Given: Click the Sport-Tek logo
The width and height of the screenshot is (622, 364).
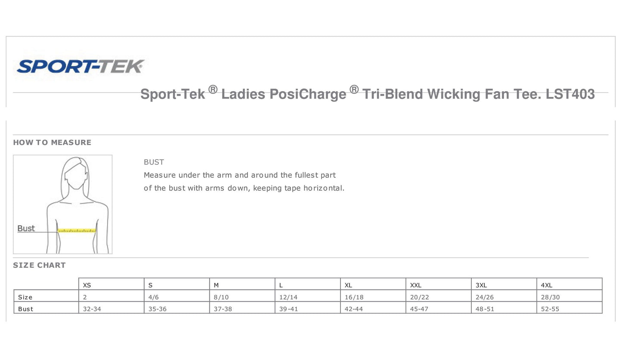Looking at the screenshot, I should coord(80,67).
